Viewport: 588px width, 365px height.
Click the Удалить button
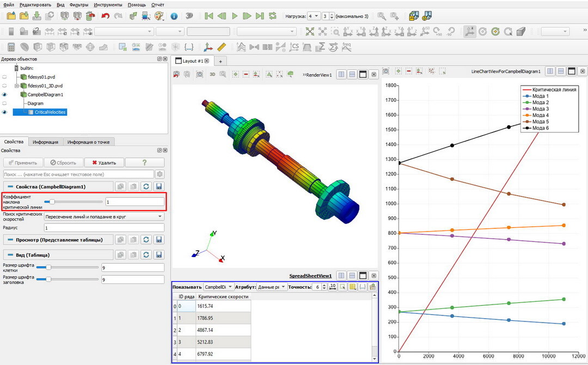104,162
